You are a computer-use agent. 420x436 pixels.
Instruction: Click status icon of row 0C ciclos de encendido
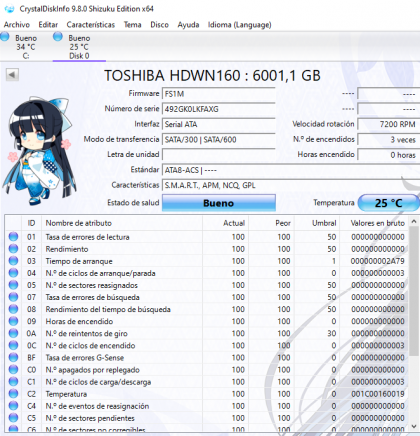click(x=13, y=345)
